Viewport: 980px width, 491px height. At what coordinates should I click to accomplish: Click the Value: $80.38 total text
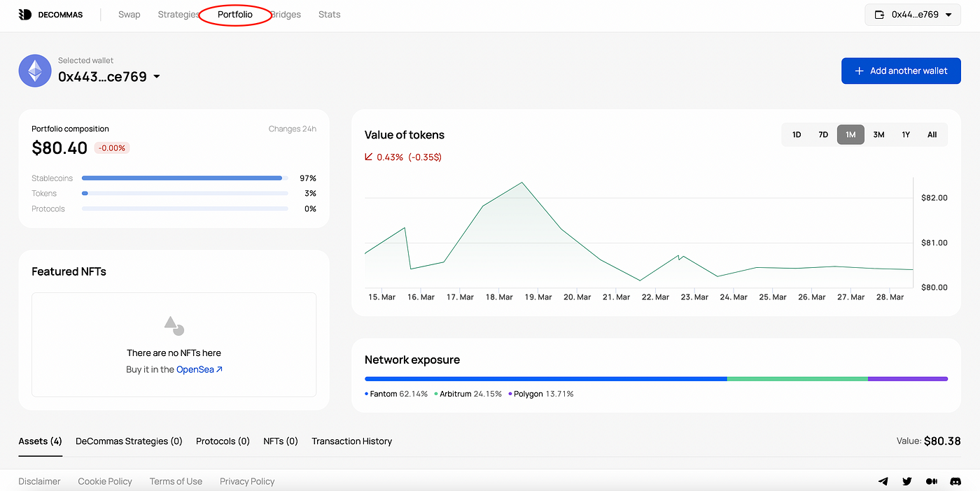click(928, 441)
